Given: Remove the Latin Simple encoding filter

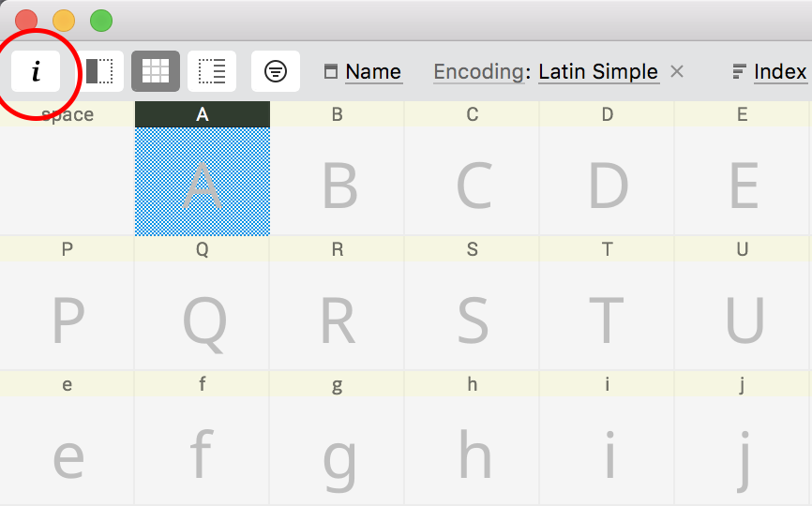Looking at the screenshot, I should click(677, 72).
